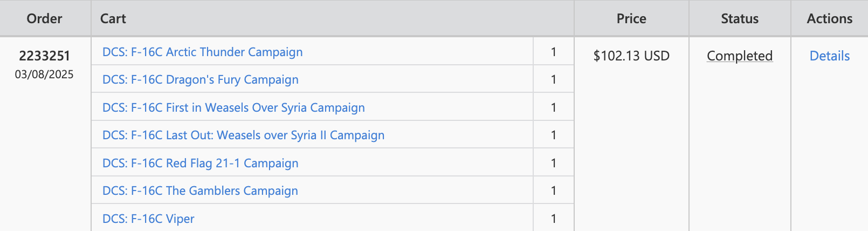
Task: View order Details in the Actions column
Action: tap(829, 56)
